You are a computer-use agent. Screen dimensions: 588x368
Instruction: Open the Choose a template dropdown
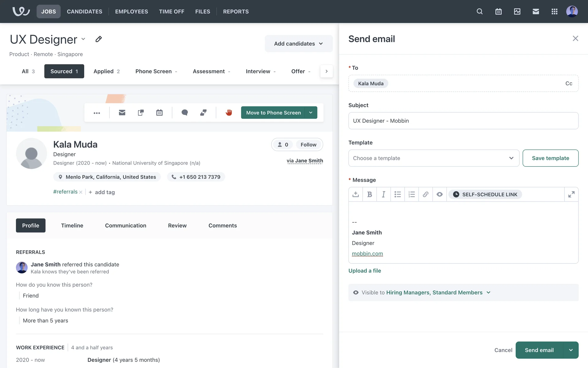pyautogui.click(x=433, y=158)
